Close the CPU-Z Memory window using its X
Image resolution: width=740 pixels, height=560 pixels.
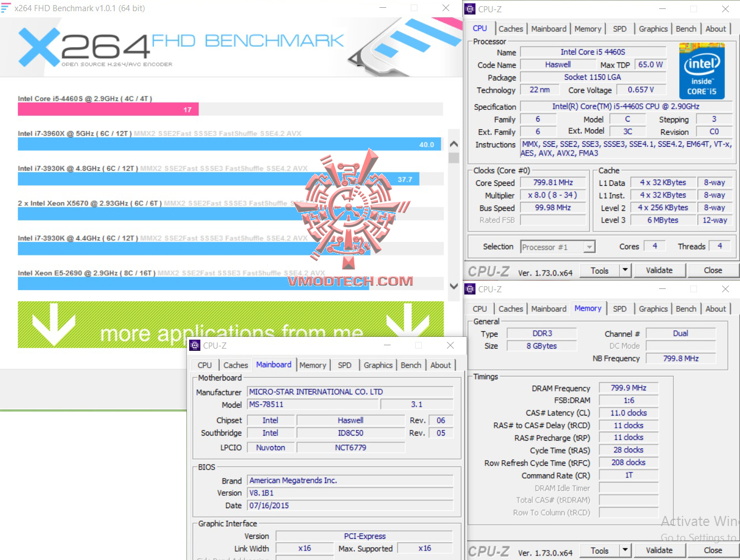pos(725,289)
